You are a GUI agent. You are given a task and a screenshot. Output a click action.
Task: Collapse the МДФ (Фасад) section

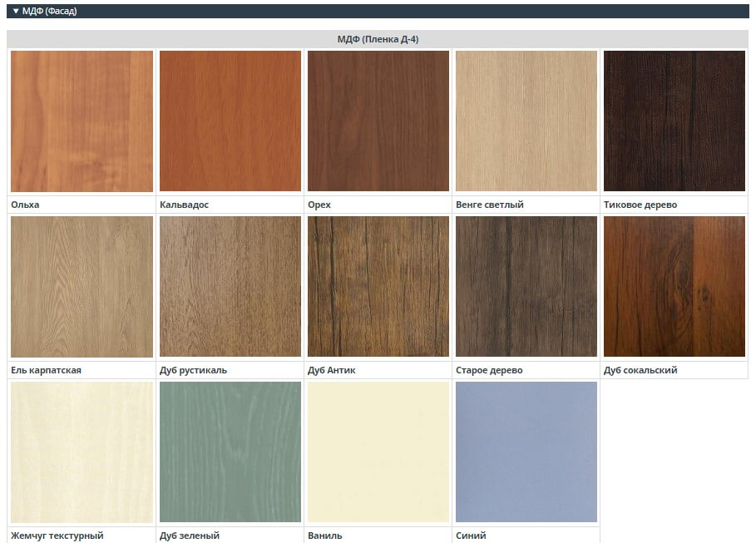[45, 11]
